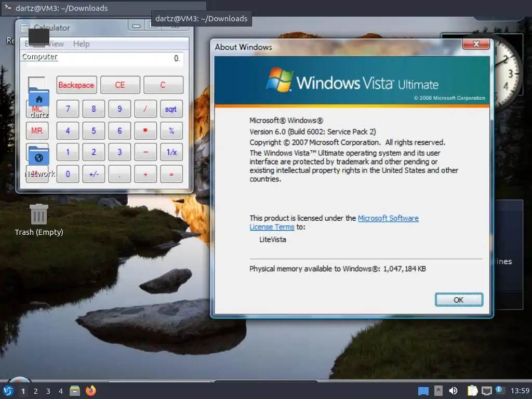Click calculator digit 2
This screenshot has height=399, width=532.
(94, 152)
